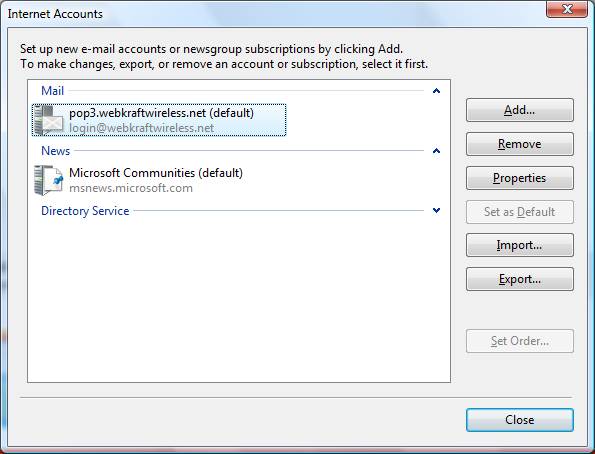The image size is (595, 454).
Task: Select the login@webkraftwireless.net account entry
Action: (159, 120)
